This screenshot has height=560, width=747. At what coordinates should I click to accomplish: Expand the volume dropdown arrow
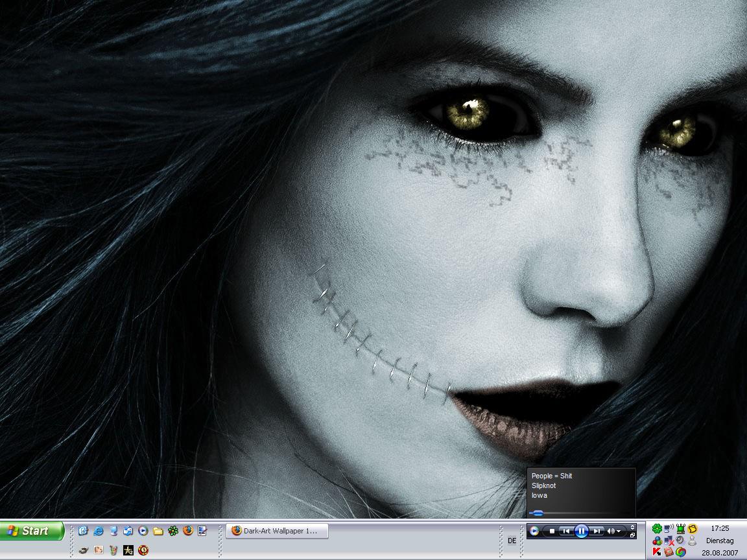pos(619,531)
